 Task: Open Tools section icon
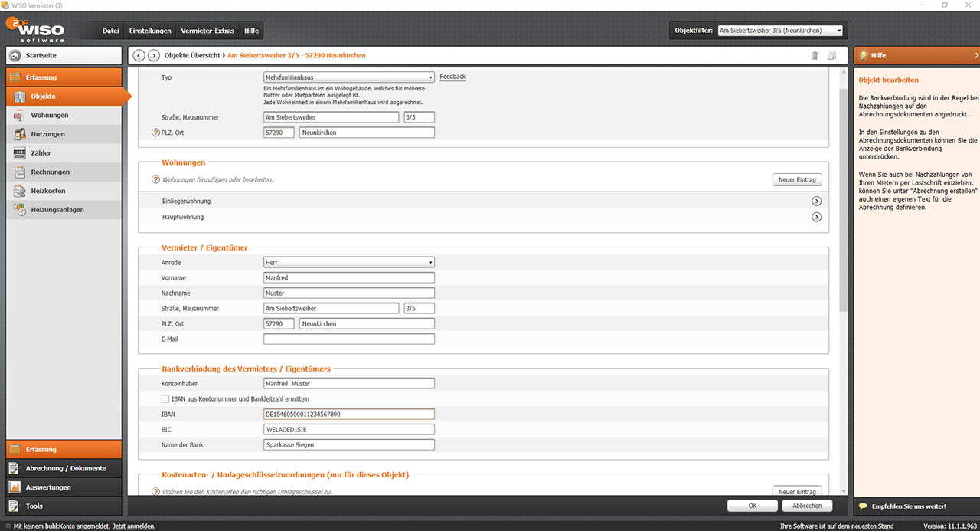[15, 506]
